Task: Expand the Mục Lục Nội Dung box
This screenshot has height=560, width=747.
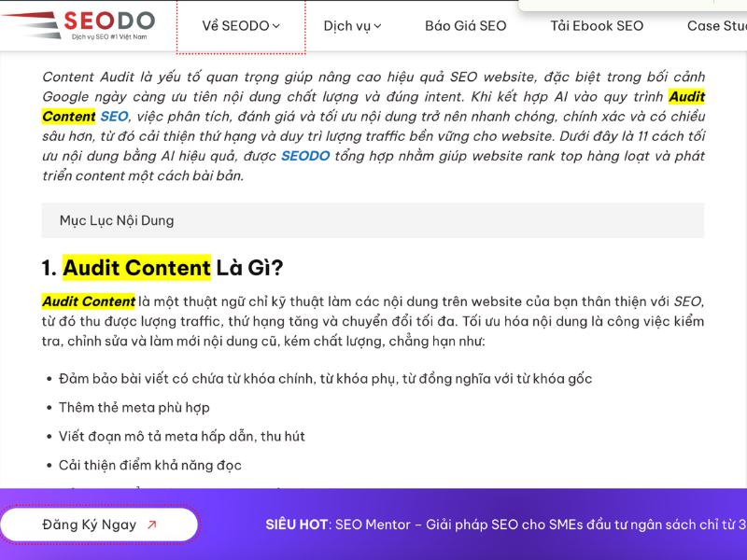Action: (x=373, y=220)
